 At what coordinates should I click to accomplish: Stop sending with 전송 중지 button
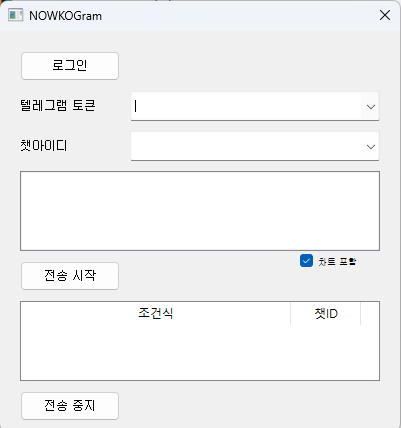pyautogui.click(x=70, y=406)
